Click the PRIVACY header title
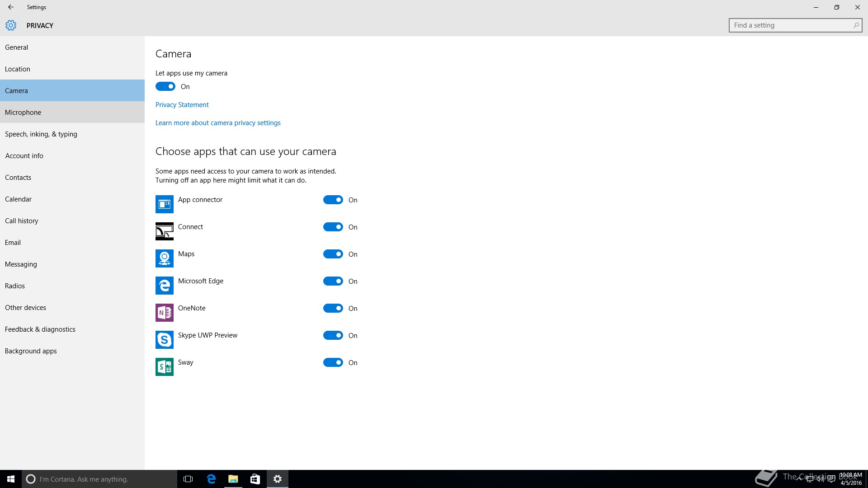 tap(40, 25)
